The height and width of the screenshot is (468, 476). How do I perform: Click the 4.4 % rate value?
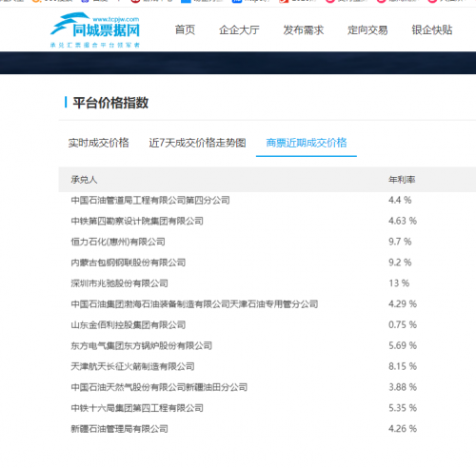pos(400,200)
